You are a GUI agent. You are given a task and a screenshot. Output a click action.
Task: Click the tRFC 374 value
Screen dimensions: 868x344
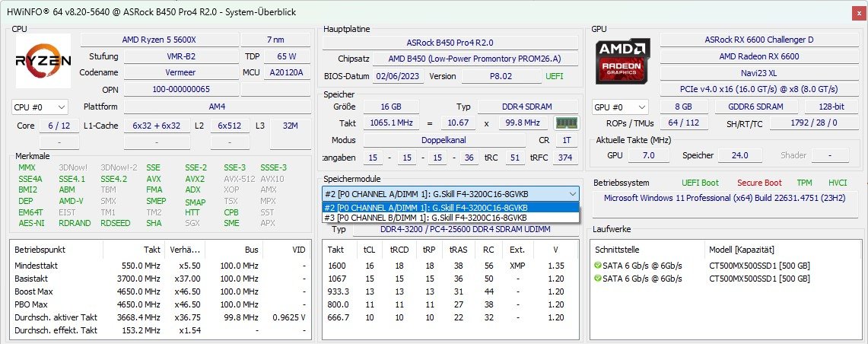[565, 158]
